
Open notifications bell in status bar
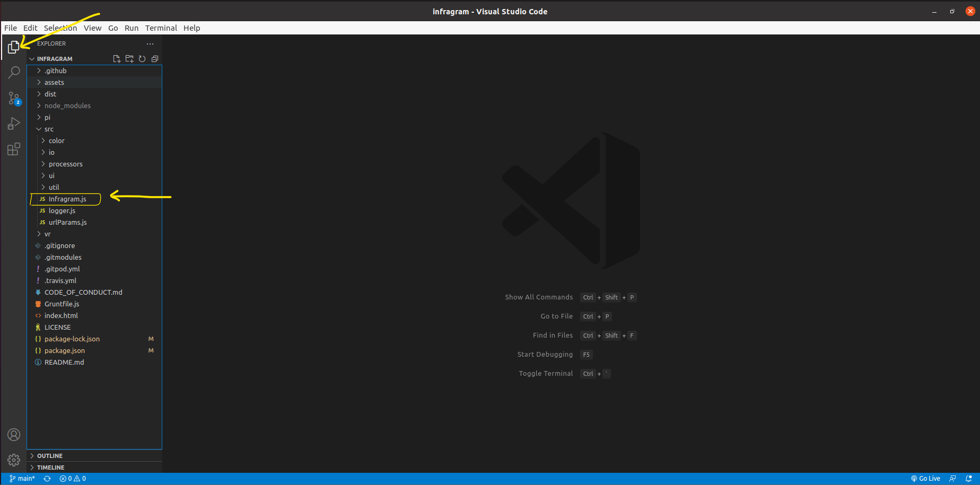click(x=969, y=479)
